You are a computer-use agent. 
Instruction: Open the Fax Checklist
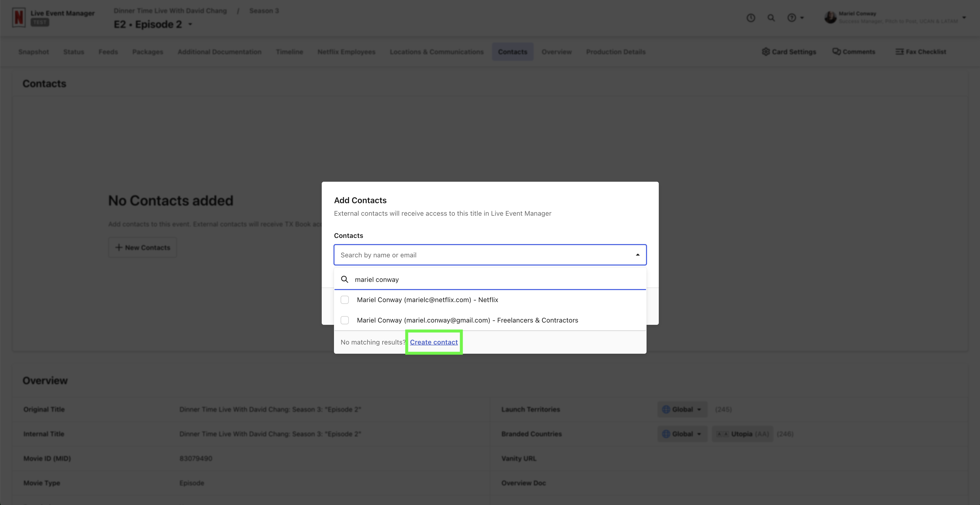pos(921,52)
